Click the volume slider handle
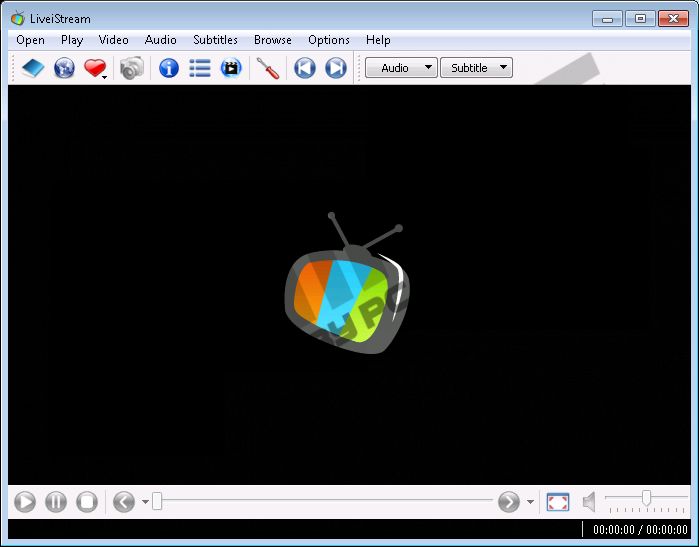Screen dimensions: 699x547 click(x=646, y=498)
